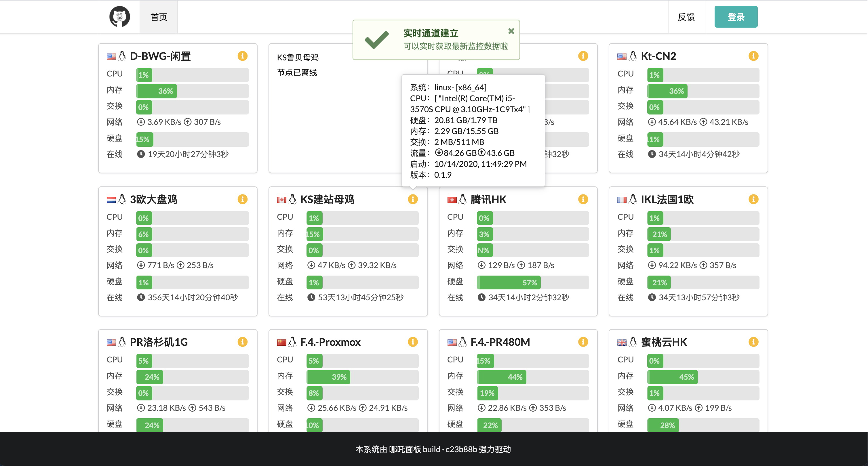Click the info icon on 蜜桃云HK card
This screenshot has width=868, height=466.
coord(754,342)
